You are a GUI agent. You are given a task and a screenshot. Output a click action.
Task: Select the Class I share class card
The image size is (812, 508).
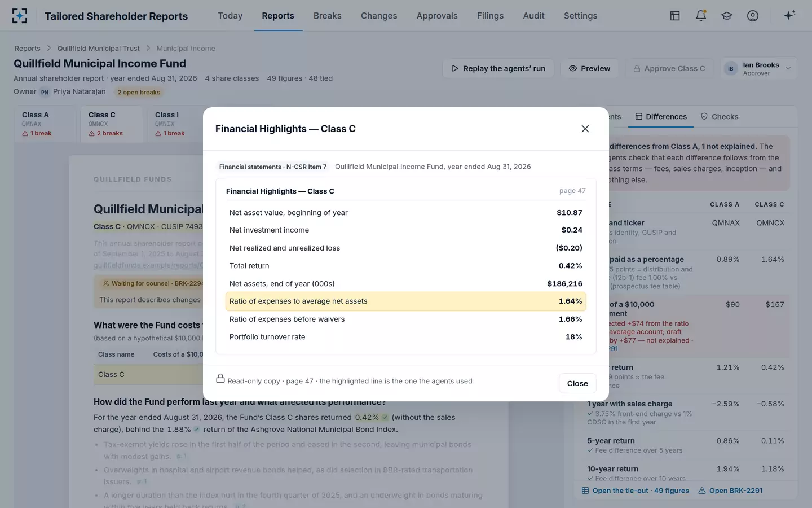178,124
